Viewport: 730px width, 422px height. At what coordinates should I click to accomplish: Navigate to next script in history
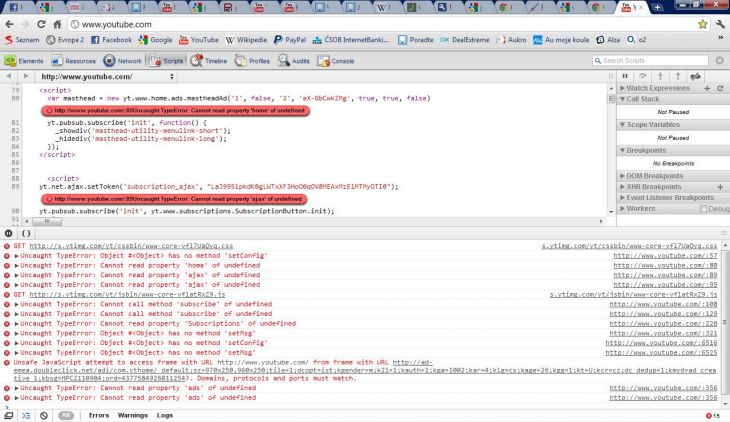[26, 76]
